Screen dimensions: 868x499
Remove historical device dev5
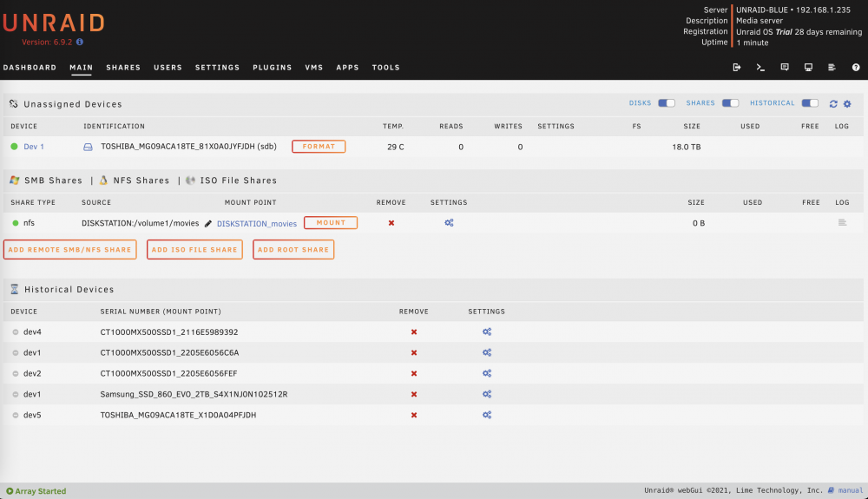414,415
